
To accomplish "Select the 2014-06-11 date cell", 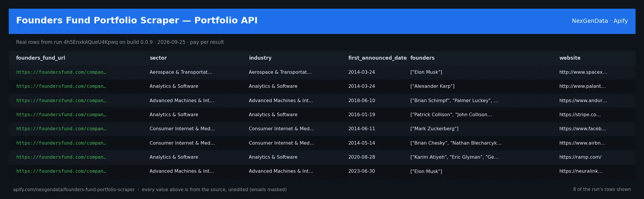I will (362, 129).
